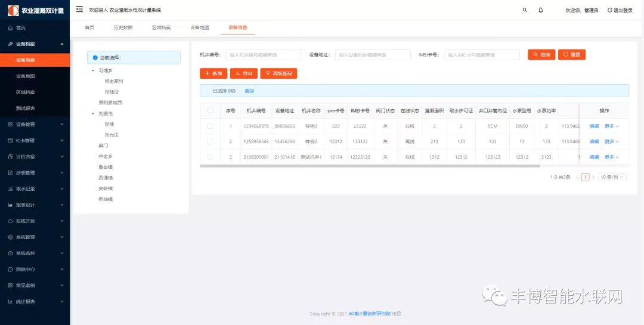Check the row for well 2108200001

[210, 157]
